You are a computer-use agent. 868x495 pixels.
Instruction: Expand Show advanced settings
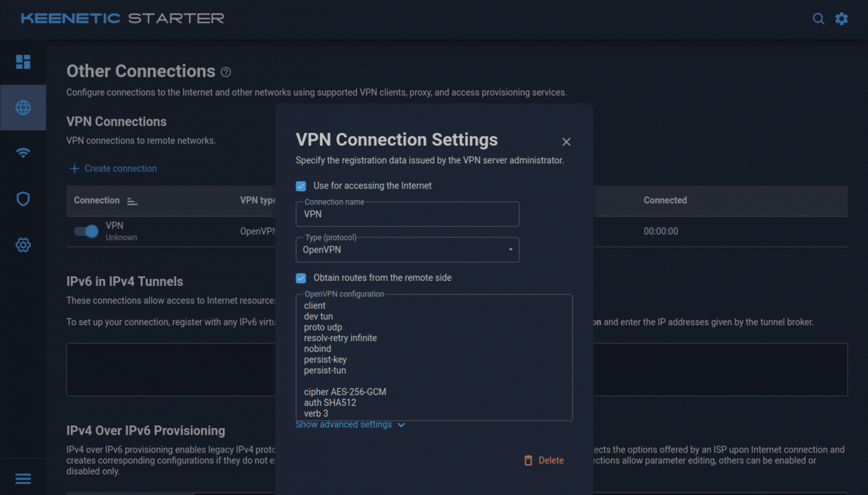(350, 425)
